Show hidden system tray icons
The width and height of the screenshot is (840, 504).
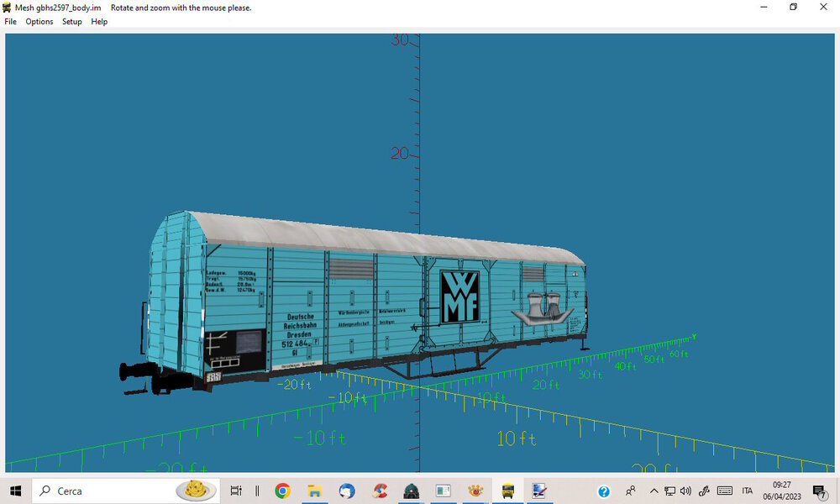pyautogui.click(x=654, y=491)
